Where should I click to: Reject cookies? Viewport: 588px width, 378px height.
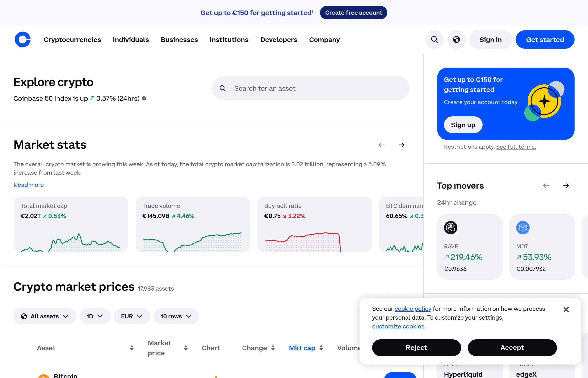click(x=416, y=348)
